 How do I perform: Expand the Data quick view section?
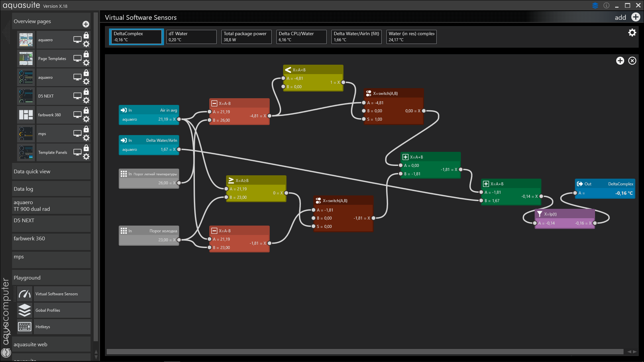point(51,172)
